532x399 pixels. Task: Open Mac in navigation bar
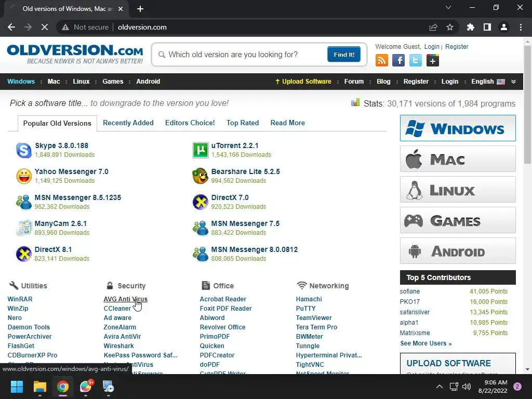click(x=54, y=82)
